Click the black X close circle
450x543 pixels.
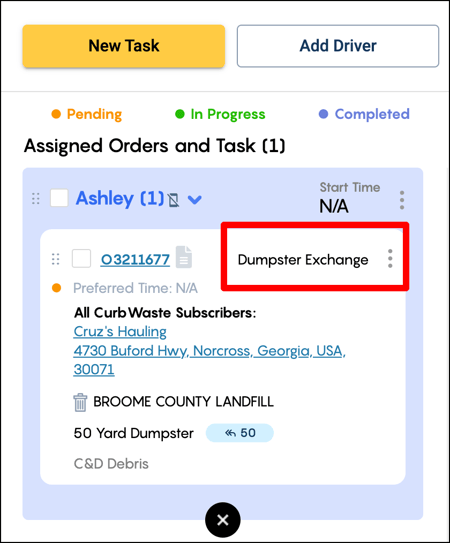coord(222,520)
